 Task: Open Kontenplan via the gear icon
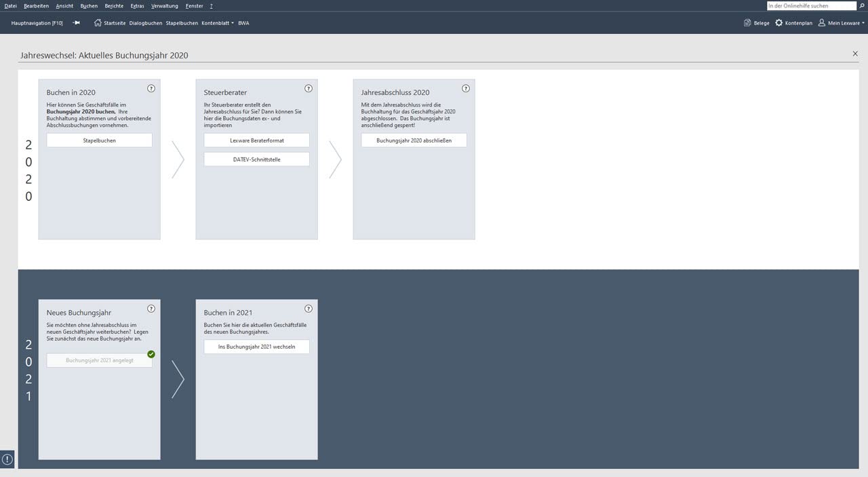pyautogui.click(x=778, y=22)
